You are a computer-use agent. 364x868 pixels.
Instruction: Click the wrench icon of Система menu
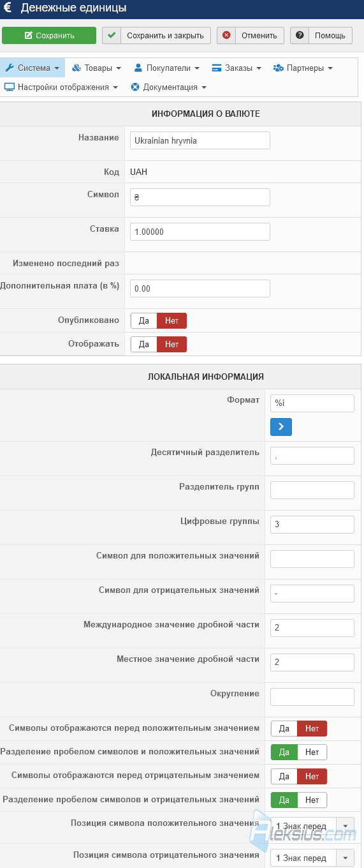(10, 68)
